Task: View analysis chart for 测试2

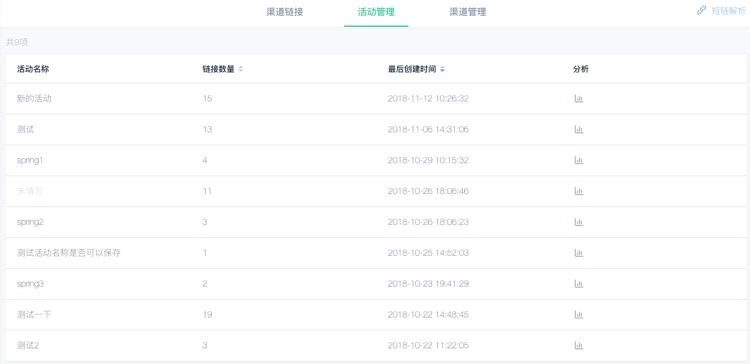Action: point(578,345)
